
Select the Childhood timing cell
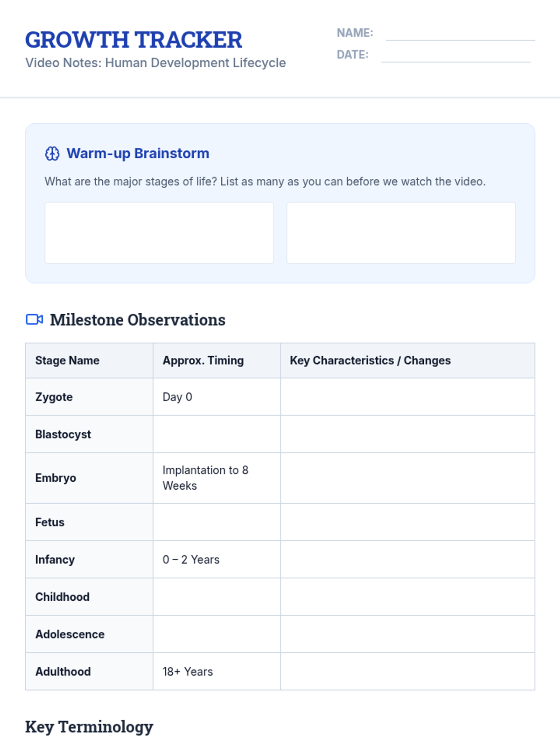217,597
